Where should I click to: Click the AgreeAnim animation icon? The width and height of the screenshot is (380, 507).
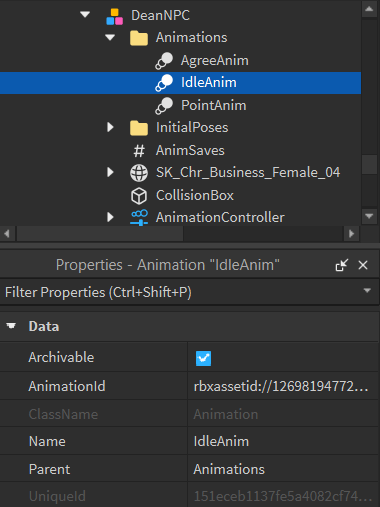pyautogui.click(x=164, y=61)
